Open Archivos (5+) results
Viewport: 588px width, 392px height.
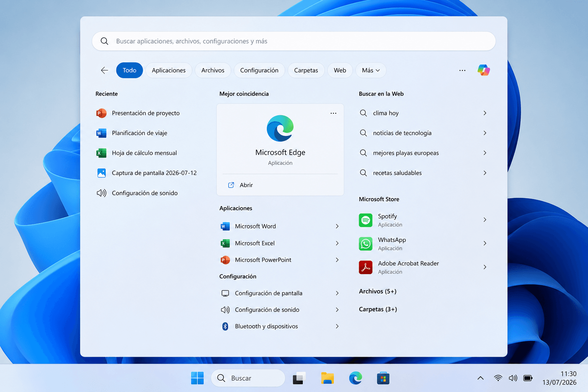(x=377, y=291)
